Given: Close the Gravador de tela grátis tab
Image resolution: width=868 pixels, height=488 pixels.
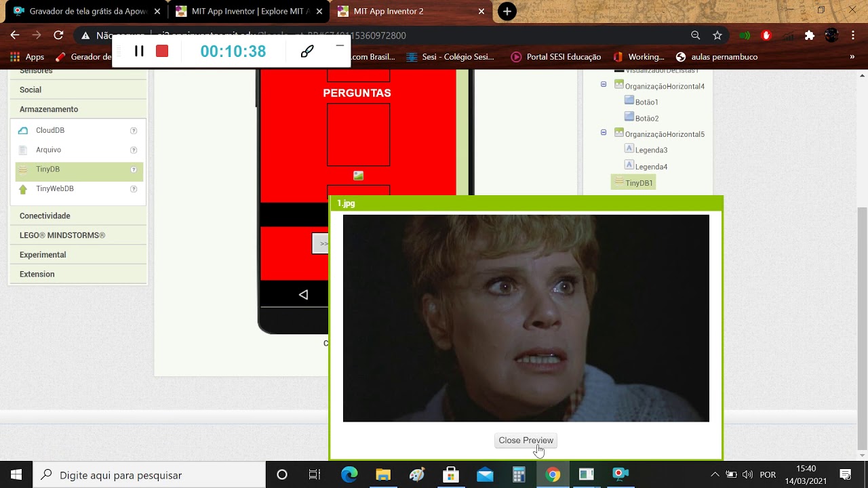Looking at the screenshot, I should click(x=157, y=12).
